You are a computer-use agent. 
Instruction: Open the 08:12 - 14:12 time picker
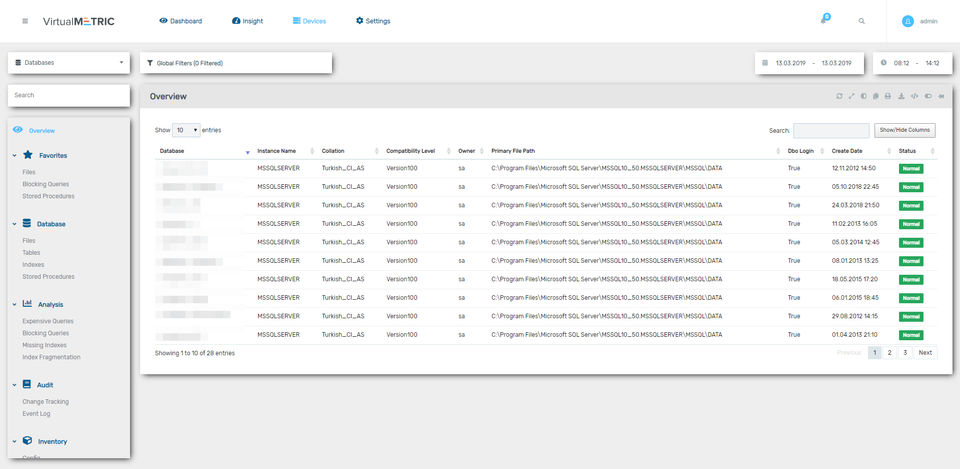coord(912,62)
